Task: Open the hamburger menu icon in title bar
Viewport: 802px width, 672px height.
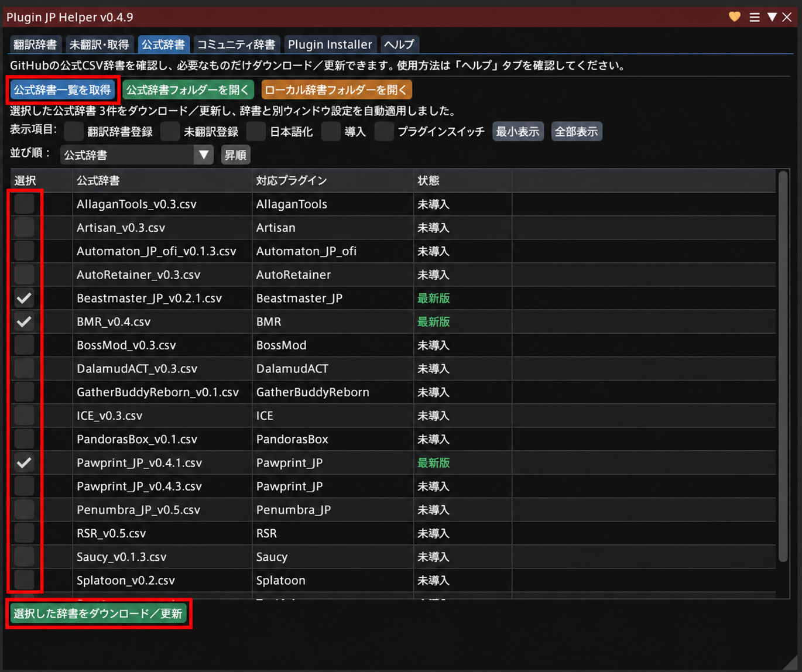Action: pos(755,17)
